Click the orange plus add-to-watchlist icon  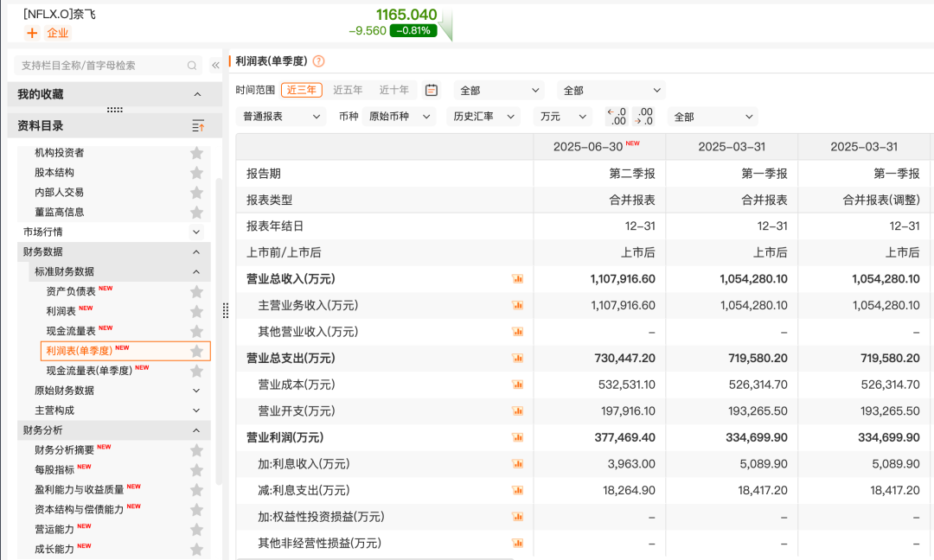point(32,33)
